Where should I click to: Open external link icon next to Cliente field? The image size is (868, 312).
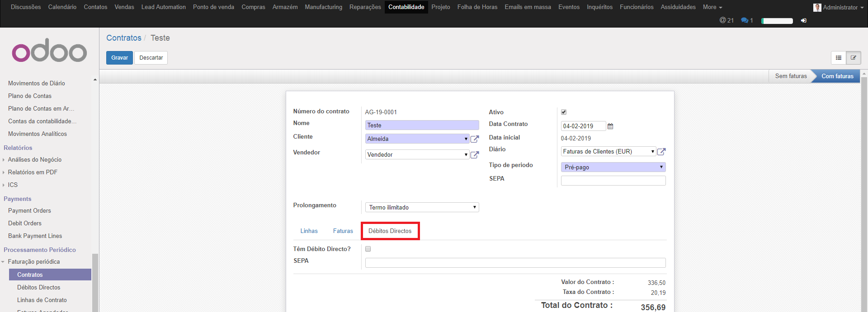click(x=474, y=139)
